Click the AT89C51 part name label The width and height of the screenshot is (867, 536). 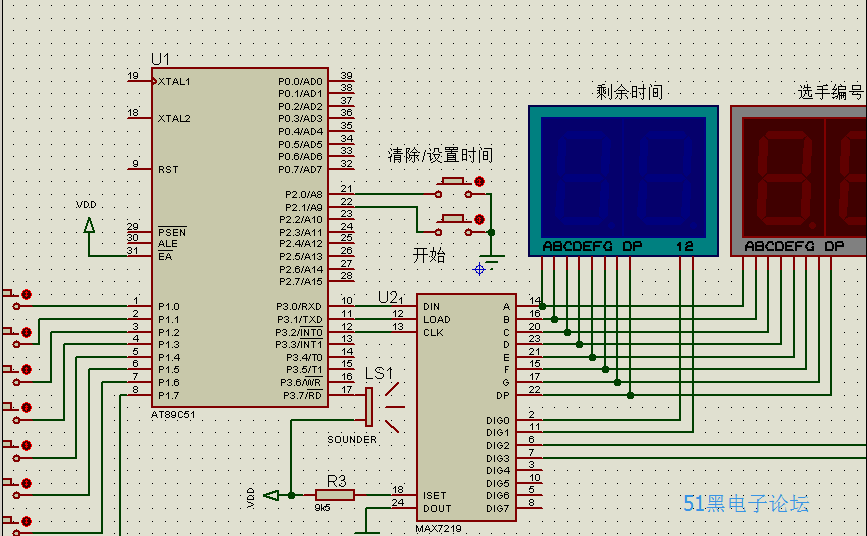click(x=173, y=415)
